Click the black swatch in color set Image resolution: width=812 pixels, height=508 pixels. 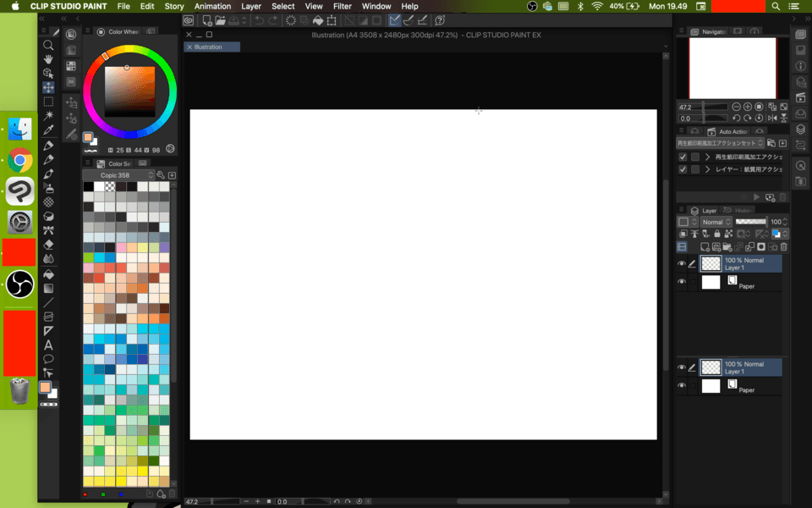(x=88, y=186)
